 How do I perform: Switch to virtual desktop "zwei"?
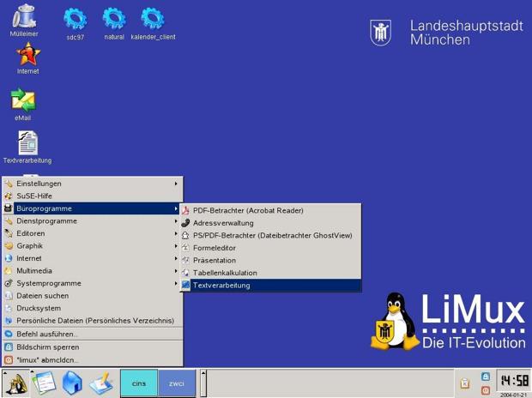tap(177, 383)
